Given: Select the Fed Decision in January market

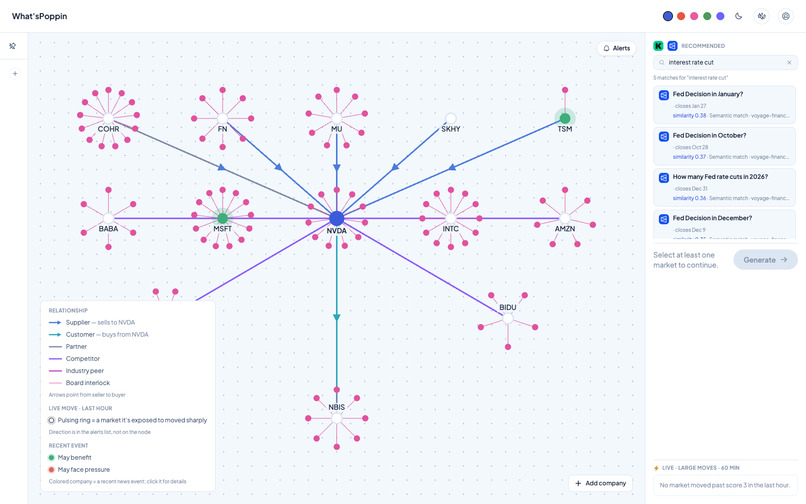Looking at the screenshot, I should point(724,104).
